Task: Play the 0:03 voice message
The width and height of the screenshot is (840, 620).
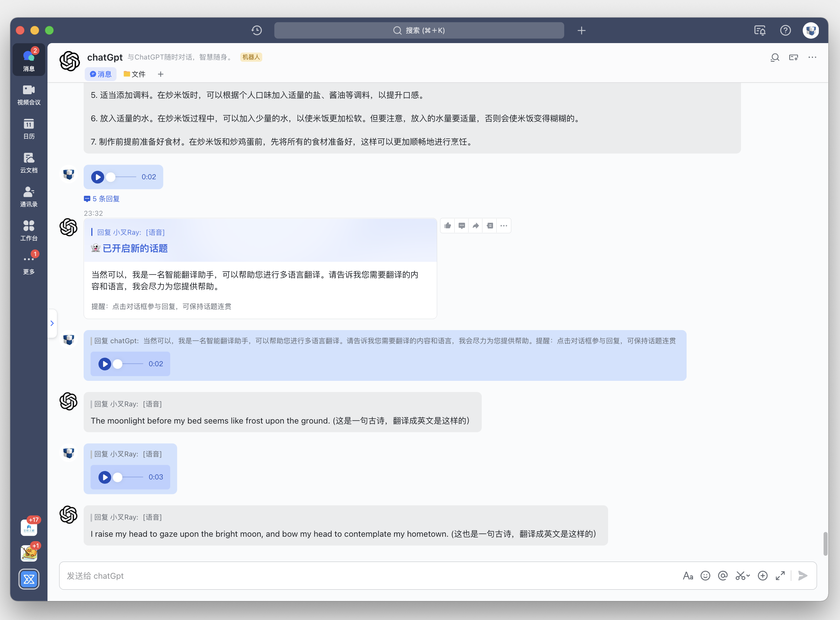Action: (105, 477)
